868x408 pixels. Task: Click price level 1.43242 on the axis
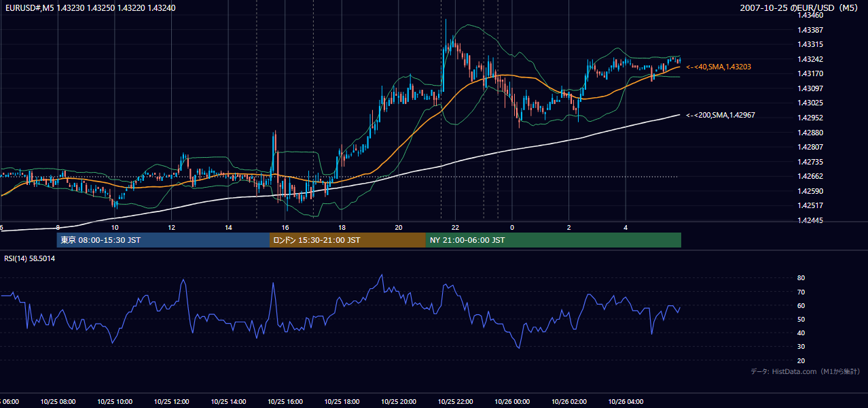[x=810, y=59]
